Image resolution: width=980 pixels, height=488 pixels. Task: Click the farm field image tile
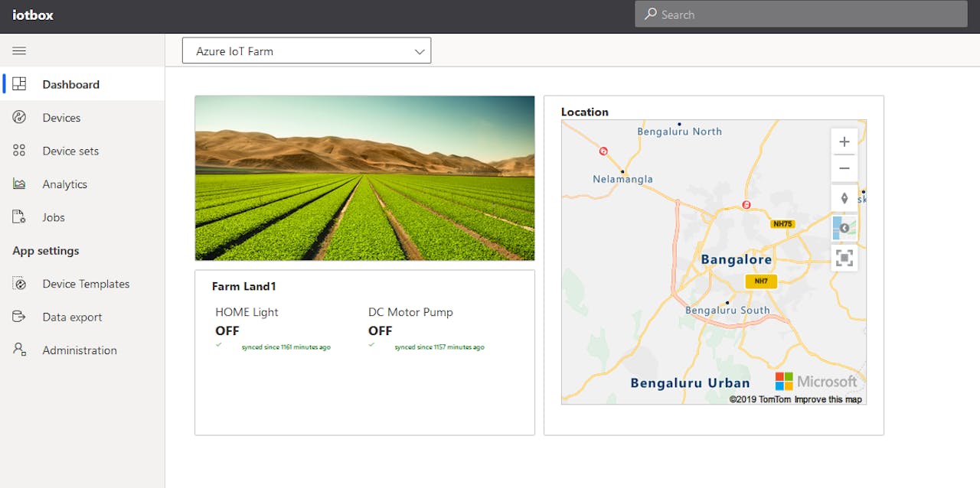(x=364, y=178)
